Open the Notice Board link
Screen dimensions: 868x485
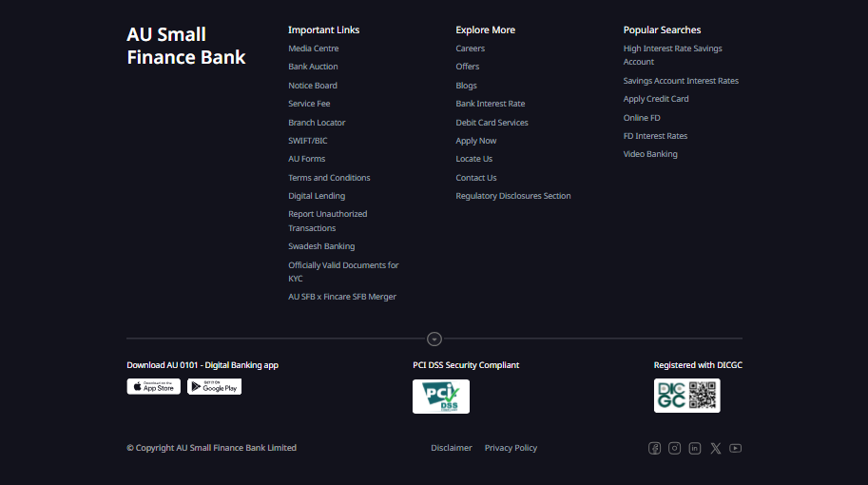pos(312,86)
